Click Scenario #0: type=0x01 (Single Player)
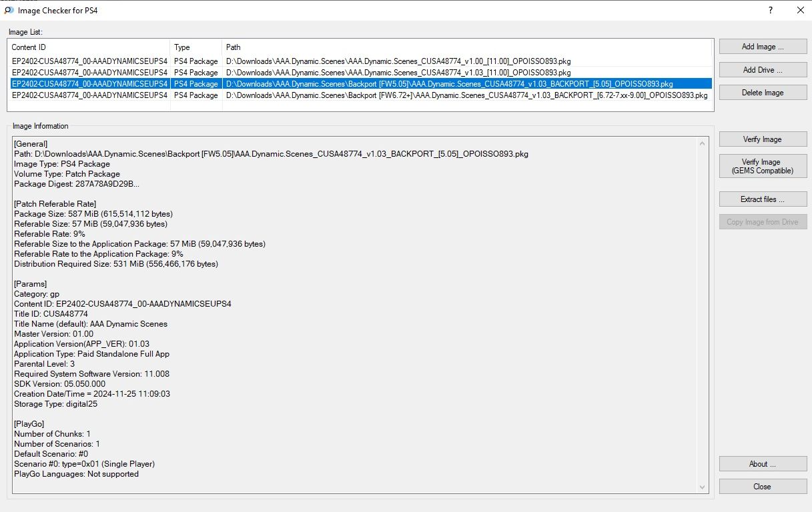 click(85, 464)
